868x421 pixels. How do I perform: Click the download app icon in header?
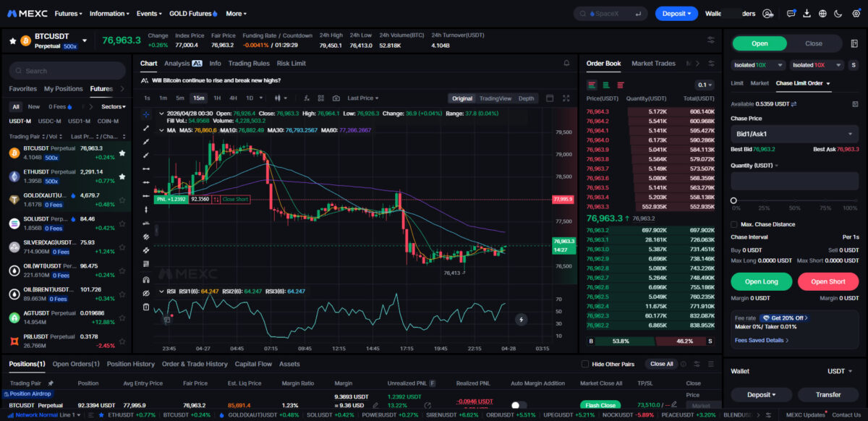[807, 13]
